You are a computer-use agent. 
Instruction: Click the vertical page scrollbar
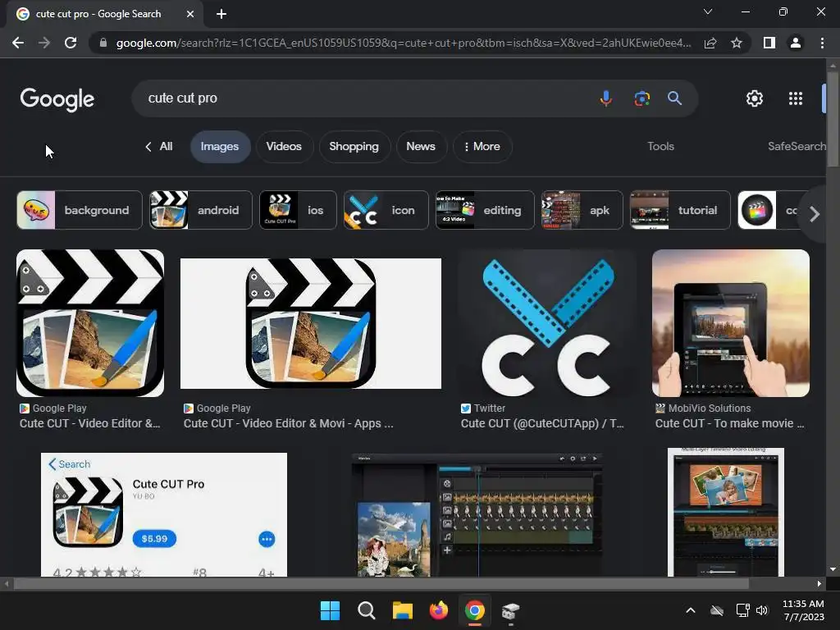coord(833,118)
